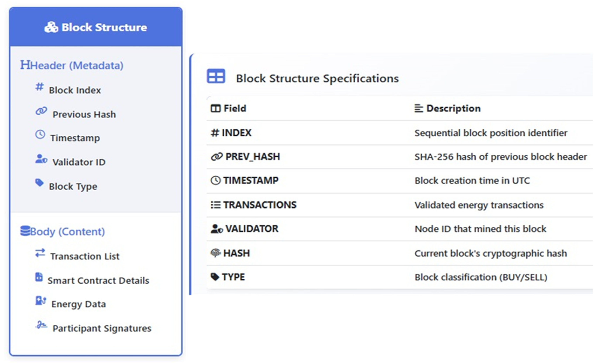Click the hash icon next to Block Index
The height and width of the screenshot is (364, 602).
coord(40,87)
